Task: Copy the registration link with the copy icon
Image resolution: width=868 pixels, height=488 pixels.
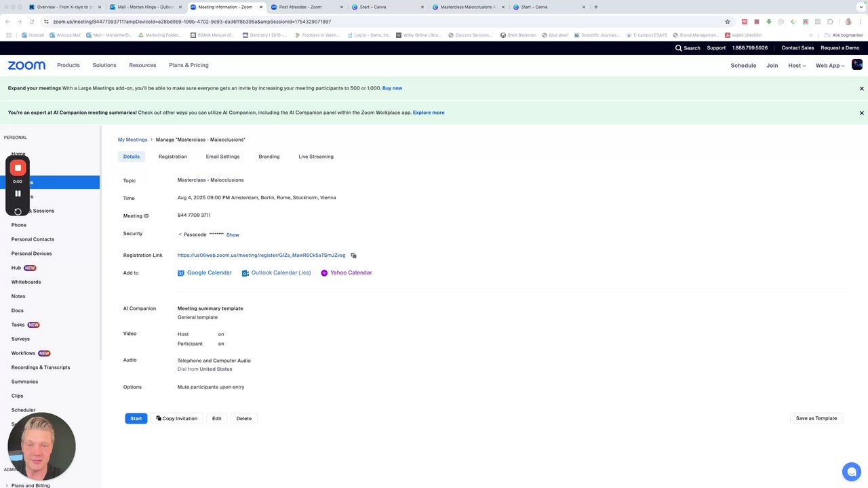Action: [353, 256]
